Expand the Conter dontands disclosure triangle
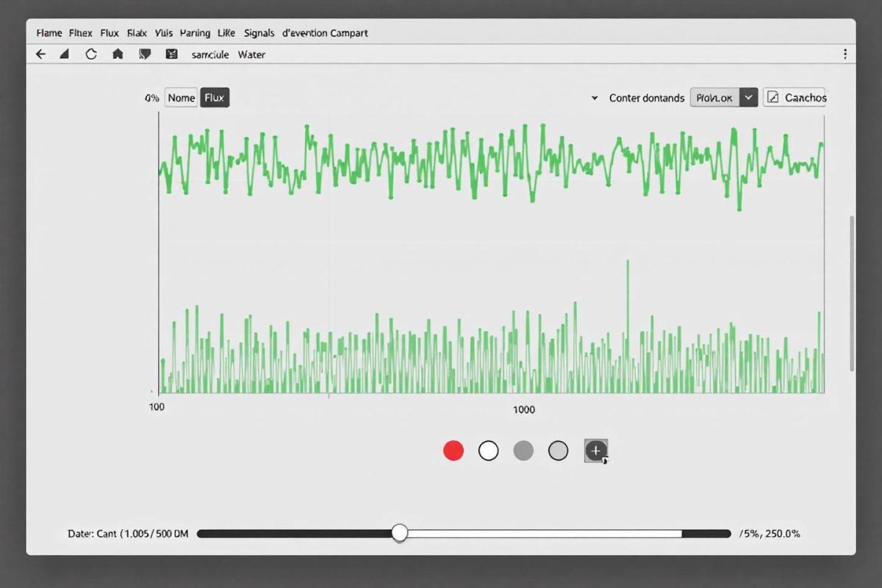 [595, 98]
